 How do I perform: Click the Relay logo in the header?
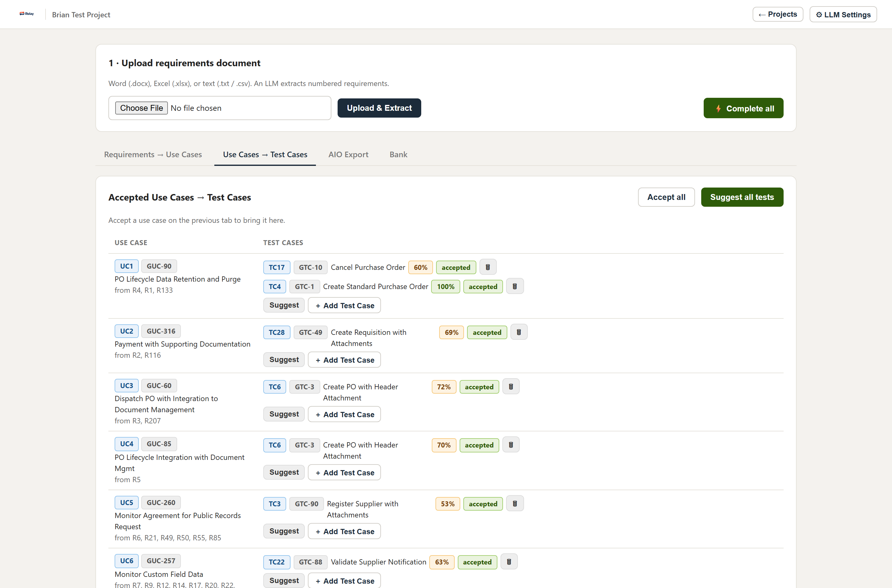click(27, 14)
